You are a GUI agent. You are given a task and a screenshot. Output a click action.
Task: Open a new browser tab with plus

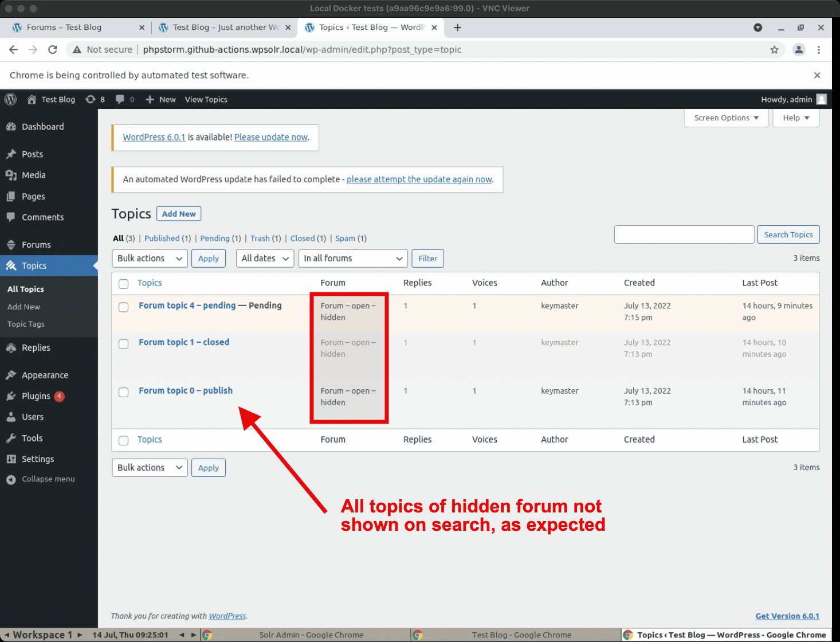tap(457, 27)
